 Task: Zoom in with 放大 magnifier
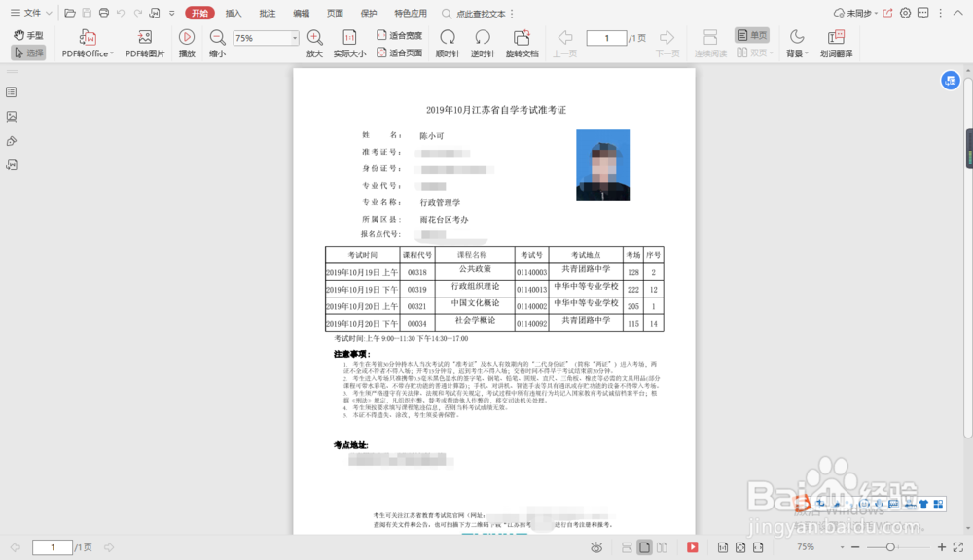pos(314,44)
